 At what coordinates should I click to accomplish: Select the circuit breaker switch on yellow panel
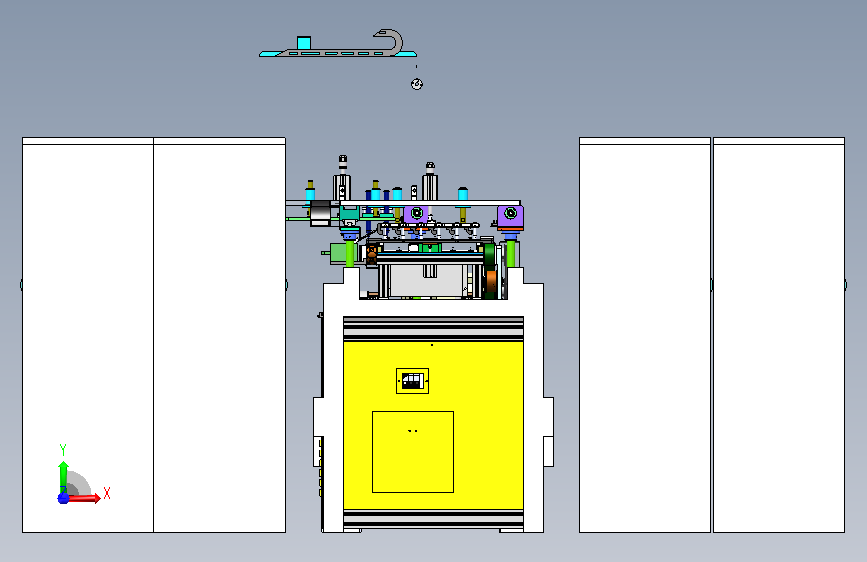point(412,381)
